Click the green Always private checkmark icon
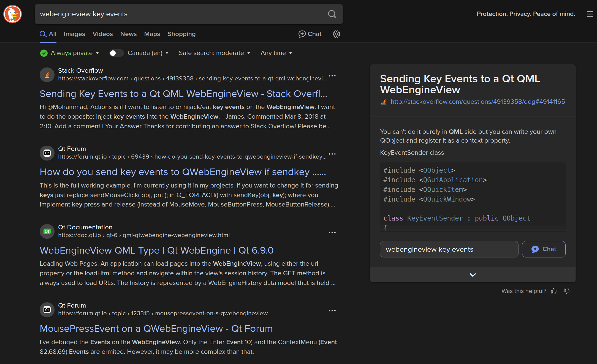The height and width of the screenshot is (364, 597). [44, 53]
